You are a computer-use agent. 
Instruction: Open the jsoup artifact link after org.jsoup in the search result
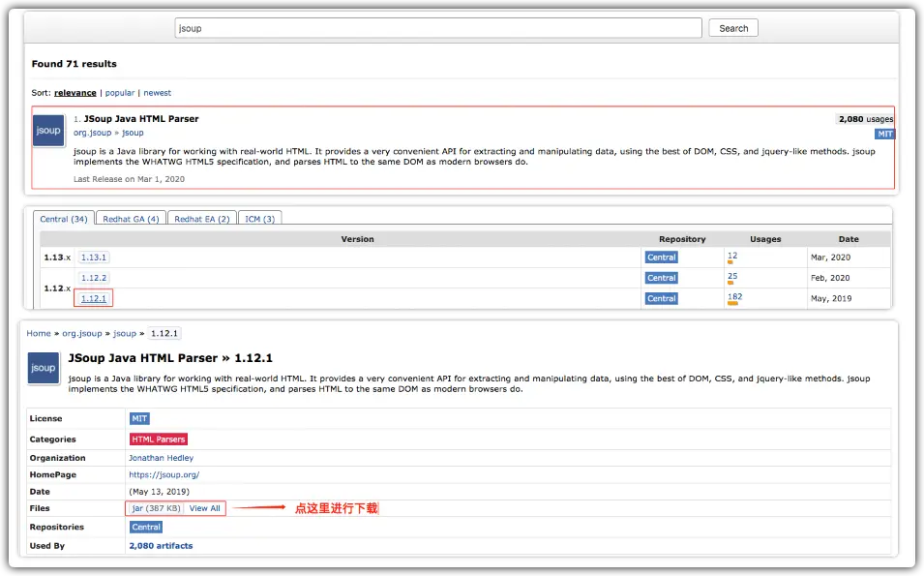pos(133,133)
